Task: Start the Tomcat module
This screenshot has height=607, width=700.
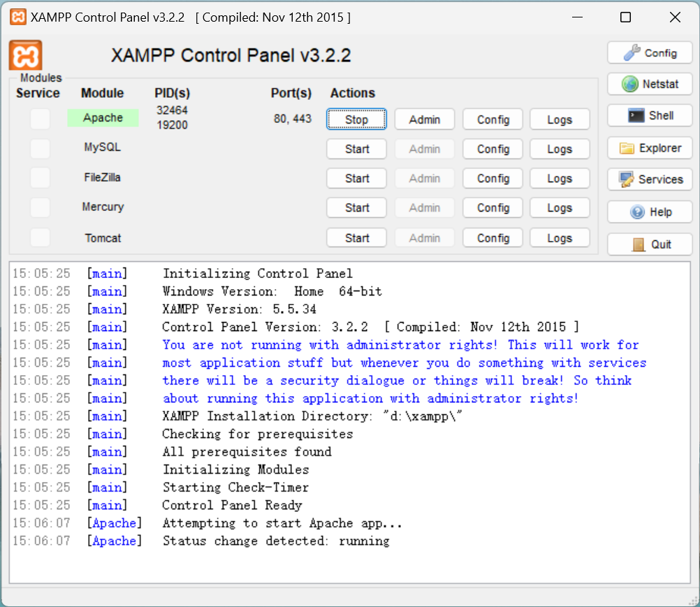Action: coord(356,238)
